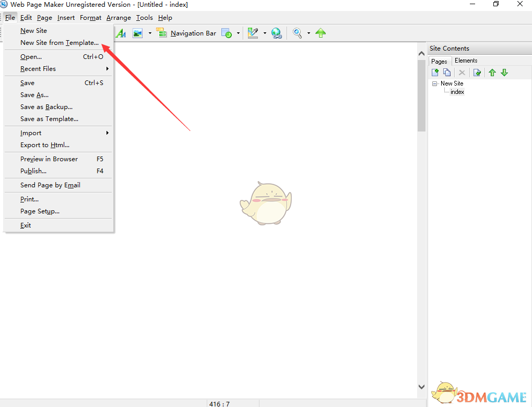The image size is (532, 407).
Task: Move the index page up with the up arrow
Action: point(492,72)
